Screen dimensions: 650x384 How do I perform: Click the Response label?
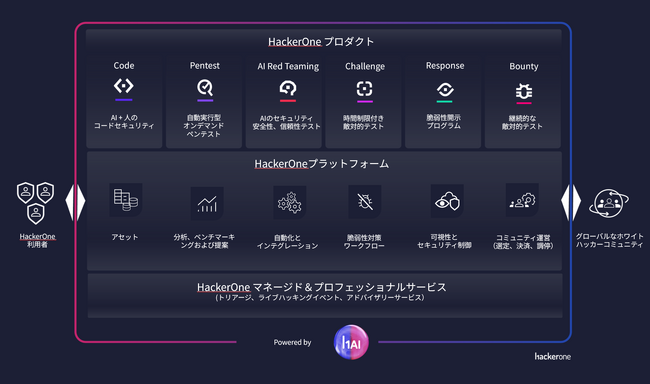pos(445,66)
